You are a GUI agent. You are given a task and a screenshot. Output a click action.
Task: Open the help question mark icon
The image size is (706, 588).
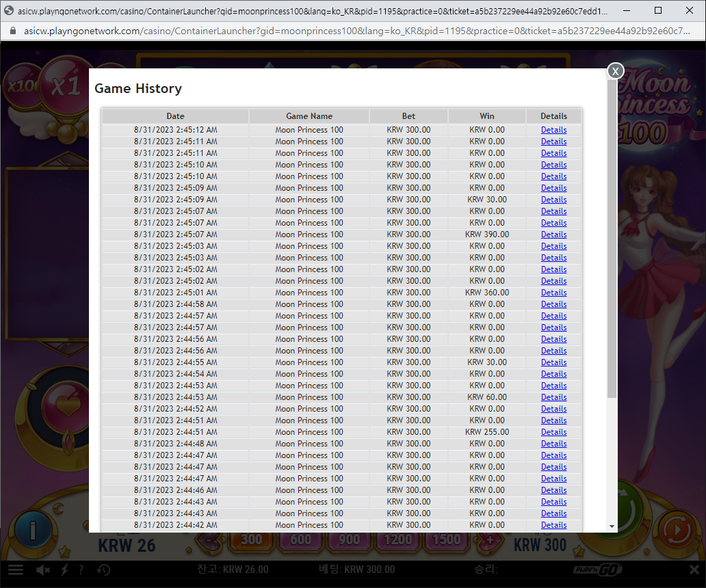81,570
